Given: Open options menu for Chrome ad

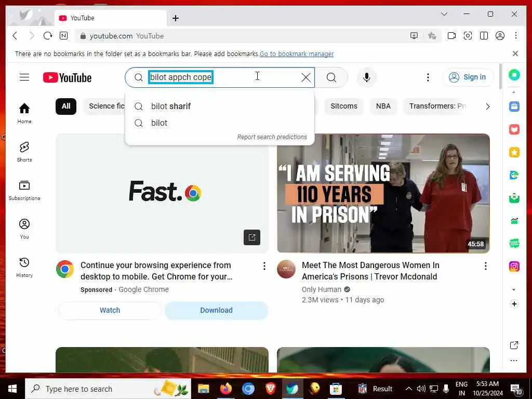Looking at the screenshot, I should click(x=264, y=266).
